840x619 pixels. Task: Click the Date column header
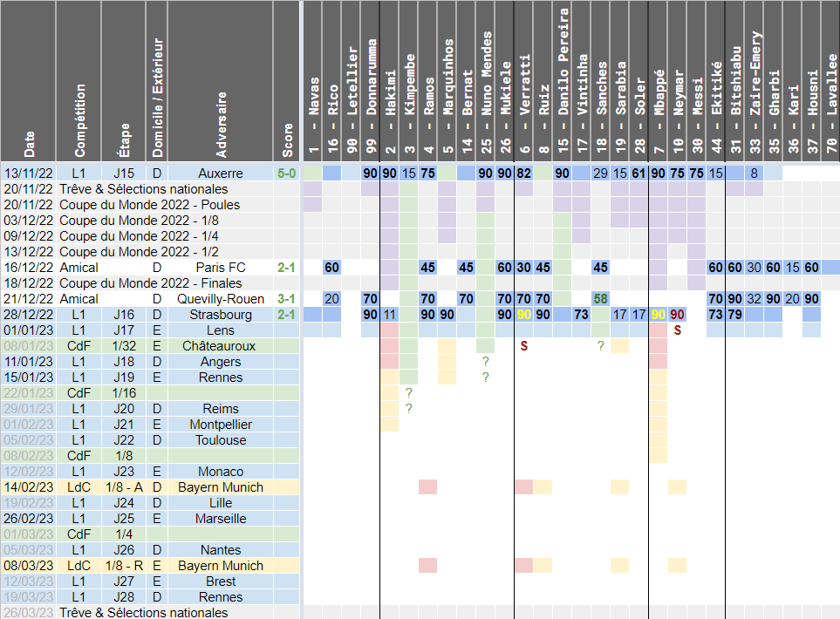(x=29, y=81)
